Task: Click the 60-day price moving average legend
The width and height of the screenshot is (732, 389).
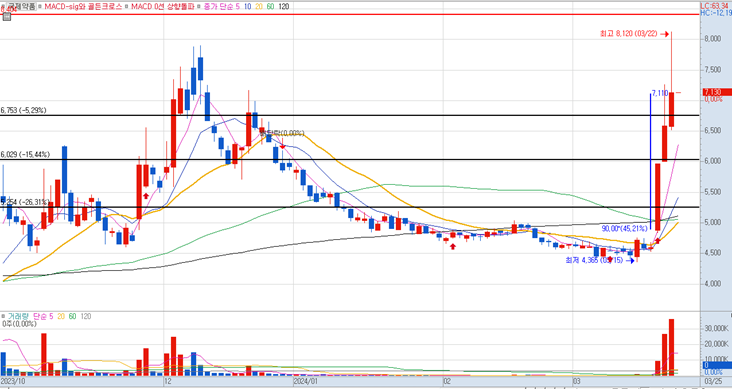Action: point(270,6)
